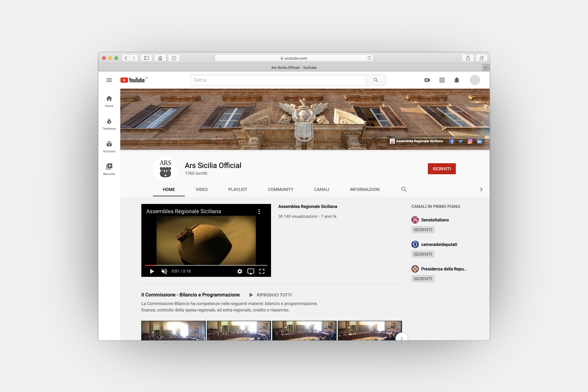Play the Assemblea Regionale Siciliana video
This screenshot has width=588, height=392.
tap(152, 271)
